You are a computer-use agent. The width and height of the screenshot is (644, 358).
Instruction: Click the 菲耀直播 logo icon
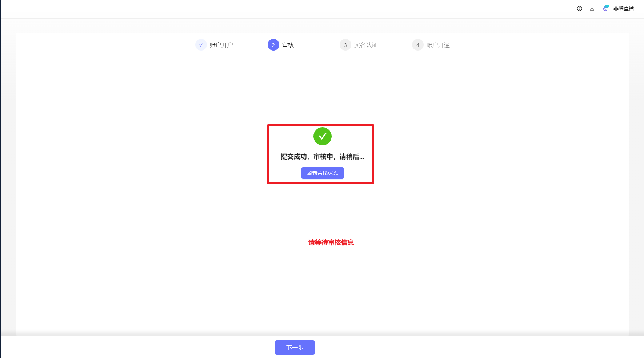pos(606,8)
